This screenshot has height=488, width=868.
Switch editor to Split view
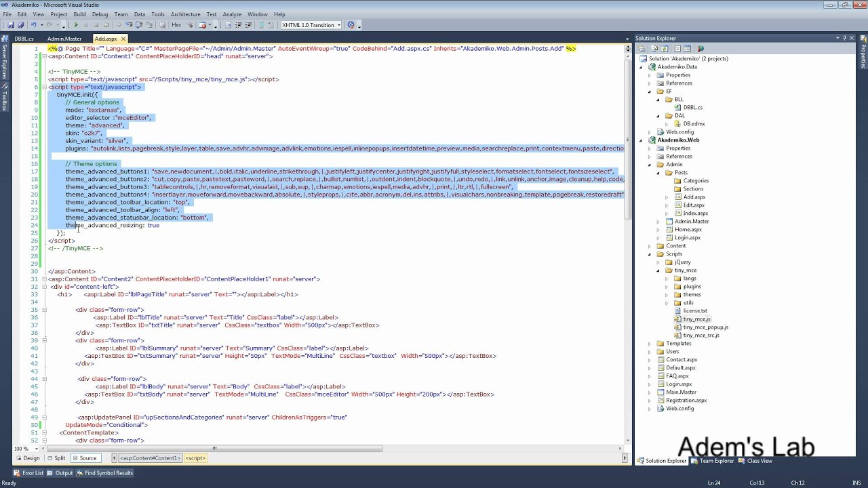click(x=56, y=458)
